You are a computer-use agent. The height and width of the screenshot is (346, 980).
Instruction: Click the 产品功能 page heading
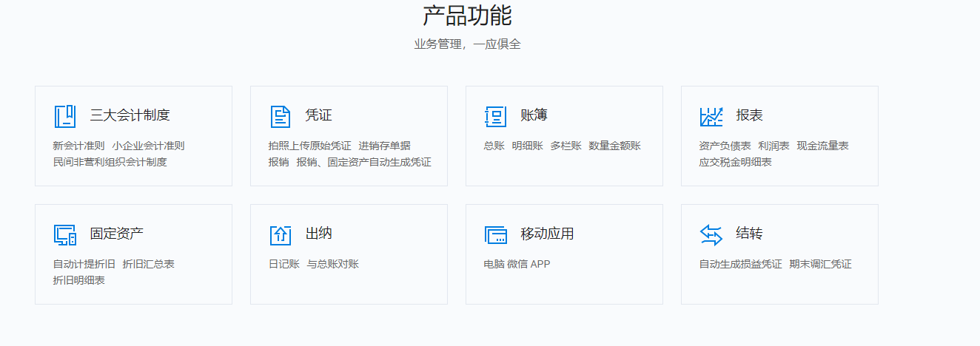coord(467,16)
